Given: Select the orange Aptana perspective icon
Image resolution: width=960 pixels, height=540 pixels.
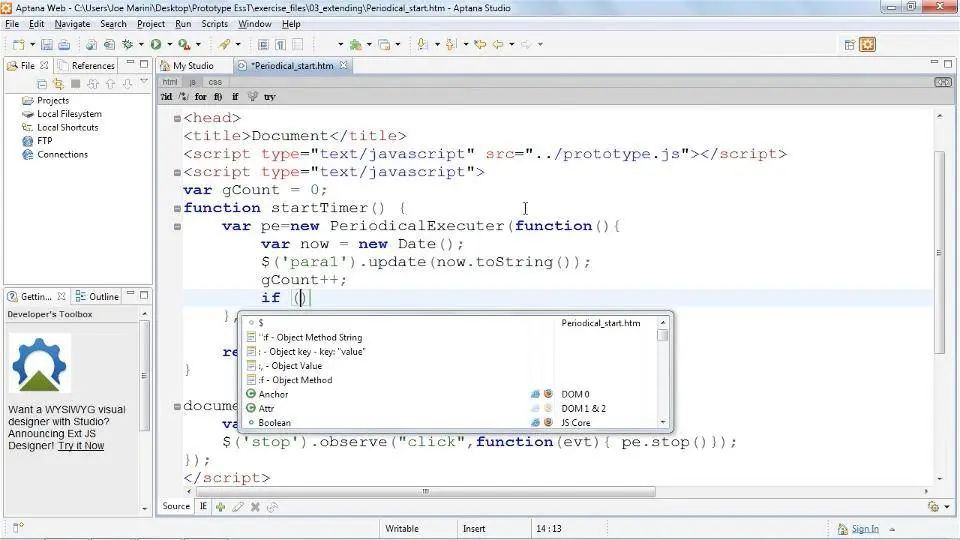Looking at the screenshot, I should point(868,45).
